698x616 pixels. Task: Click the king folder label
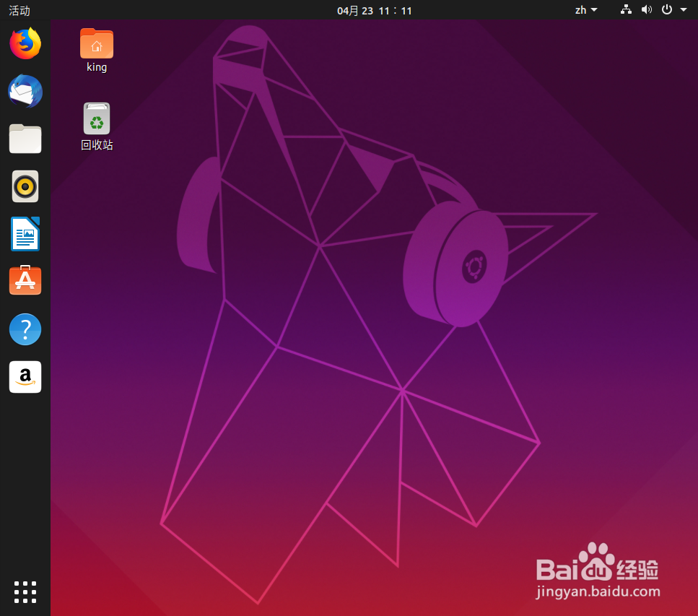coord(97,67)
